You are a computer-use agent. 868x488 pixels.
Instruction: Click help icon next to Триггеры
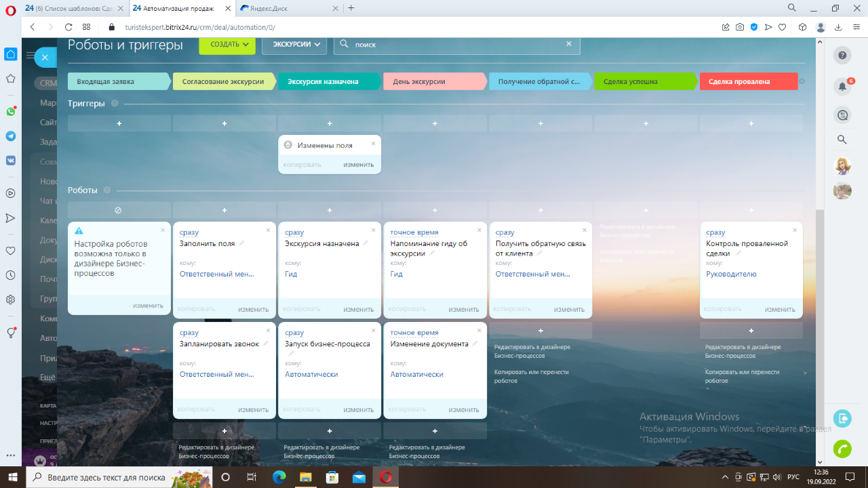(115, 104)
